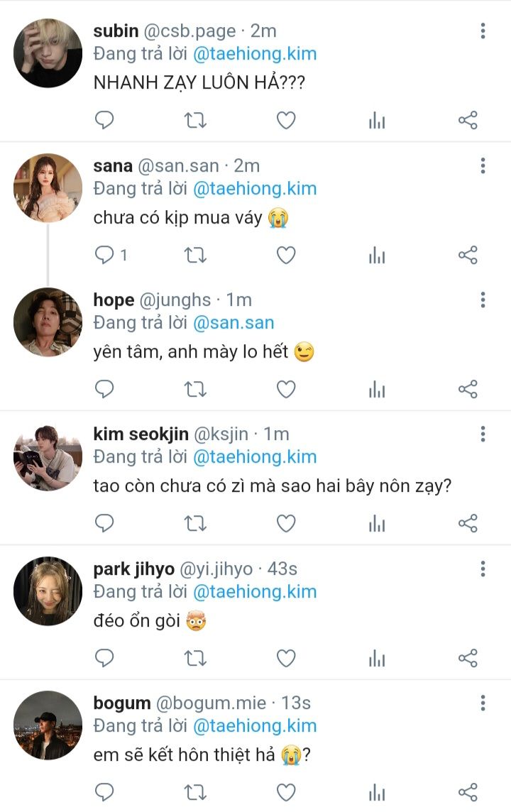Viewport: 511px width, 812px height.
Task: Open more options on bogum's tweet
Action: click(x=483, y=703)
